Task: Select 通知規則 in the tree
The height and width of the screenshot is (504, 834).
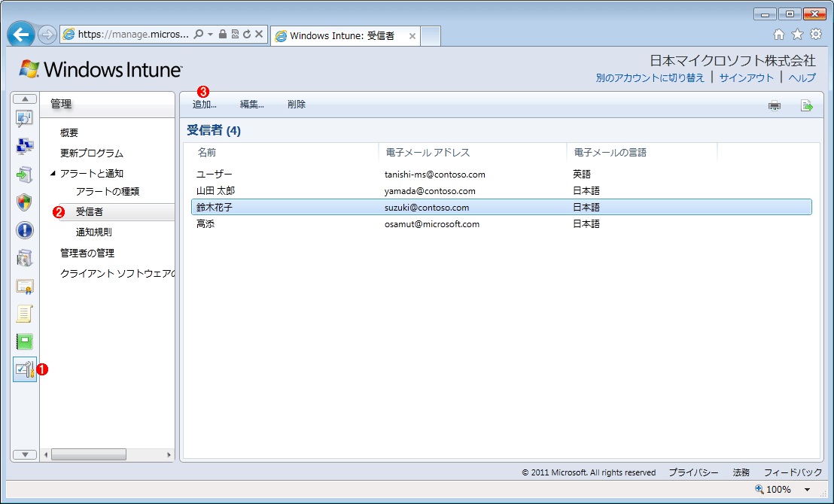Action: (x=93, y=232)
